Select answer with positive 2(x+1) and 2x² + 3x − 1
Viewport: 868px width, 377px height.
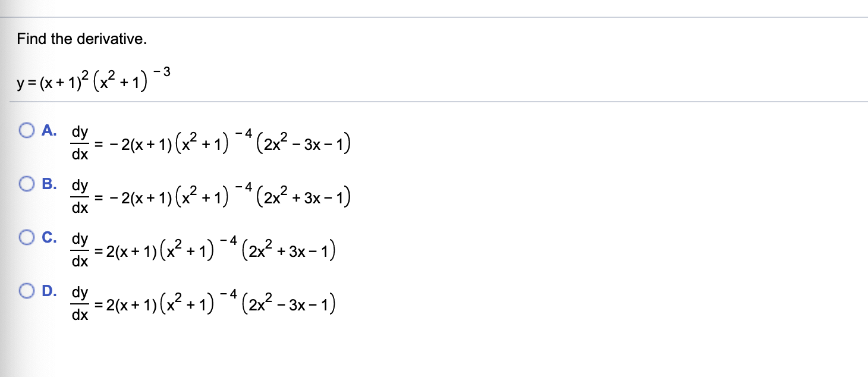coord(26,237)
